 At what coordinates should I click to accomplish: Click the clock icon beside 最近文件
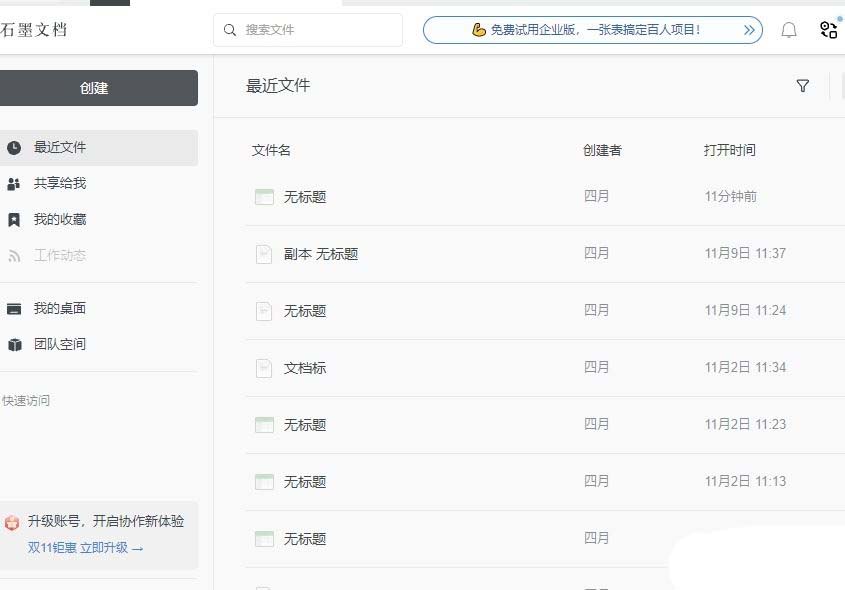tap(15, 148)
